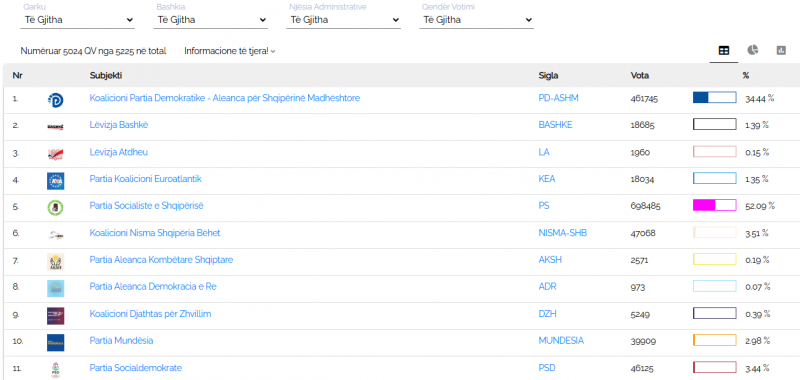Open Partia Socialiste e Shqipërisë link

pos(146,206)
